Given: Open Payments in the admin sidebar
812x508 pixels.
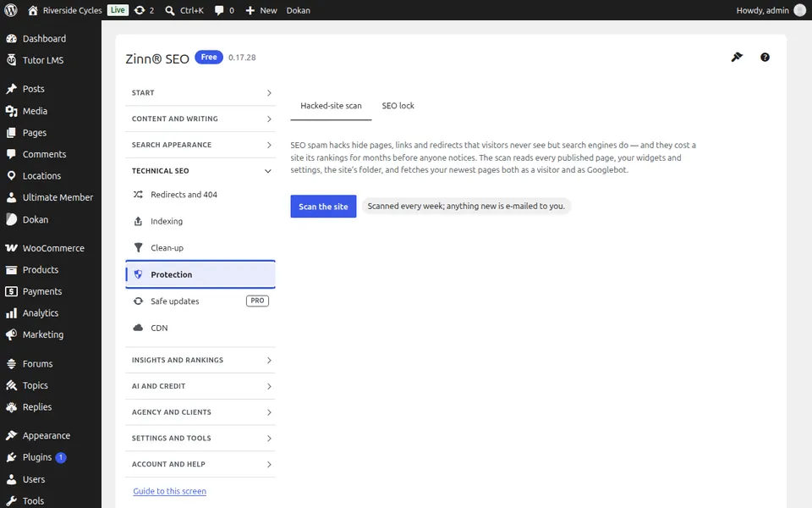Looking at the screenshot, I should [51, 291].
